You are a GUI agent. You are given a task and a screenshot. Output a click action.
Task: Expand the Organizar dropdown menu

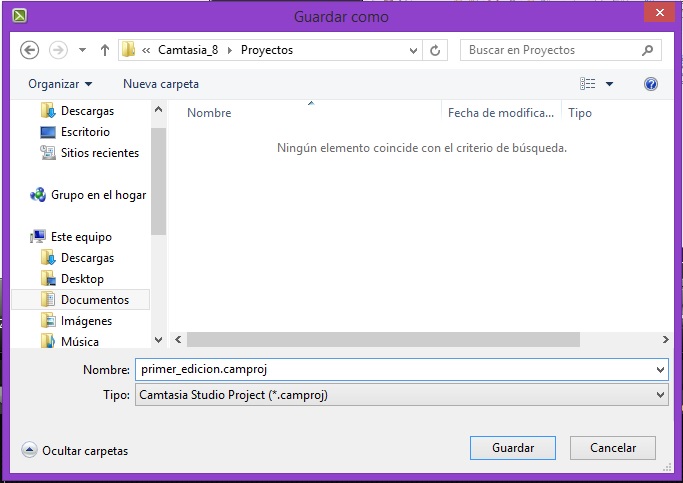click(60, 84)
